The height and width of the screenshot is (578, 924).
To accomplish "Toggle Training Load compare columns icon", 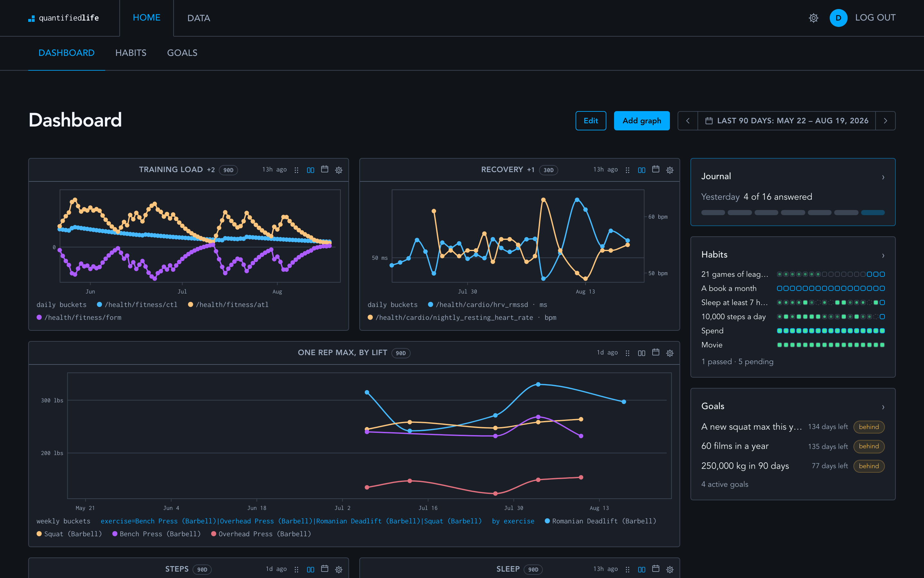I will point(311,170).
